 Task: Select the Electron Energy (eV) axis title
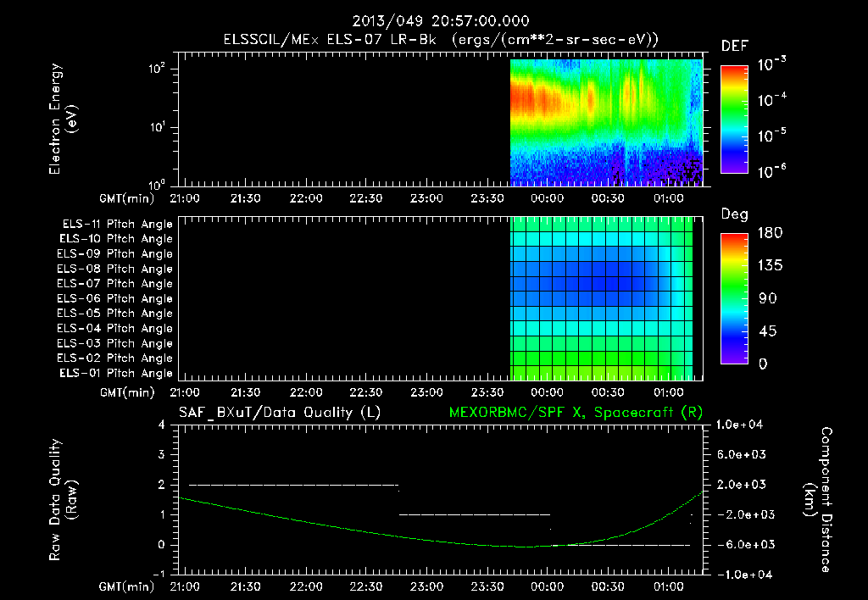(63, 119)
